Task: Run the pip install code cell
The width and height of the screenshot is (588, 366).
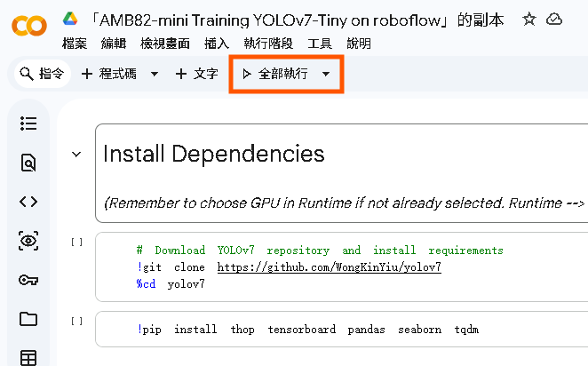Action: (77, 322)
